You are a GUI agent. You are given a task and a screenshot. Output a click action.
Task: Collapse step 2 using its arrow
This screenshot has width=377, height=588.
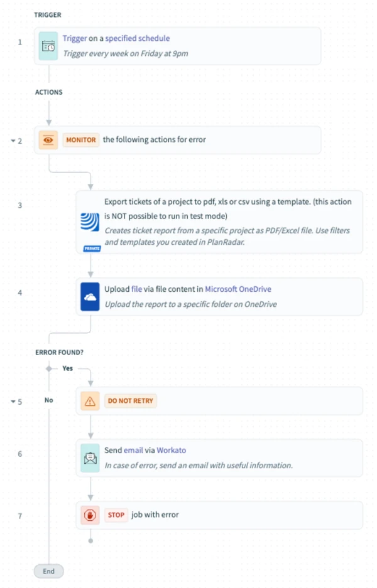pyautogui.click(x=13, y=141)
